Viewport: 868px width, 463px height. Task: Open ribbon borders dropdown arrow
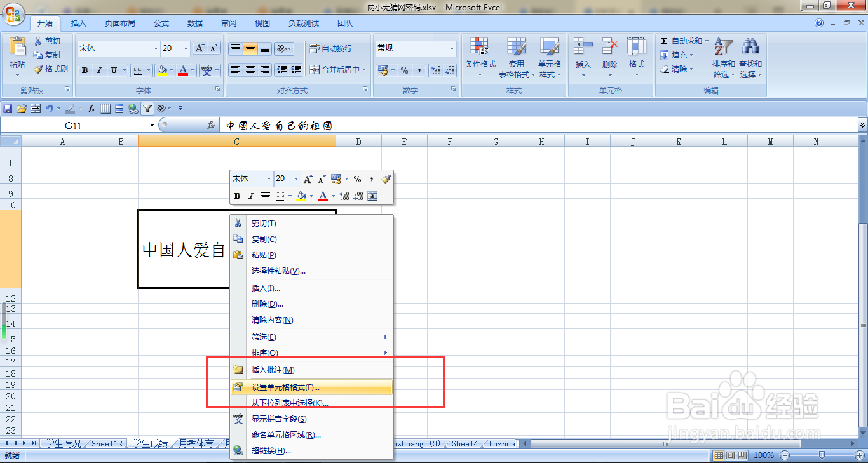click(149, 70)
